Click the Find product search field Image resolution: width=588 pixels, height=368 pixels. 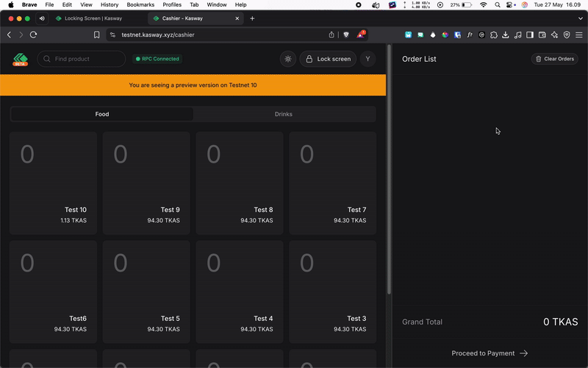click(82, 59)
